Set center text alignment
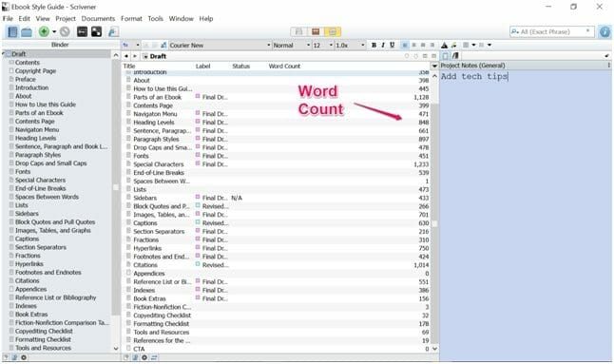 (x=413, y=45)
